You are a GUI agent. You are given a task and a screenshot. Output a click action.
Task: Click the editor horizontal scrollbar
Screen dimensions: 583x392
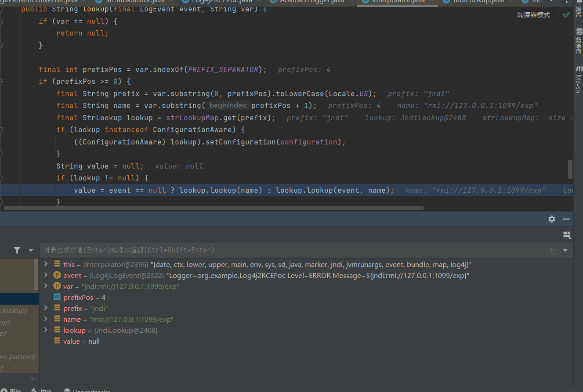tap(213, 208)
